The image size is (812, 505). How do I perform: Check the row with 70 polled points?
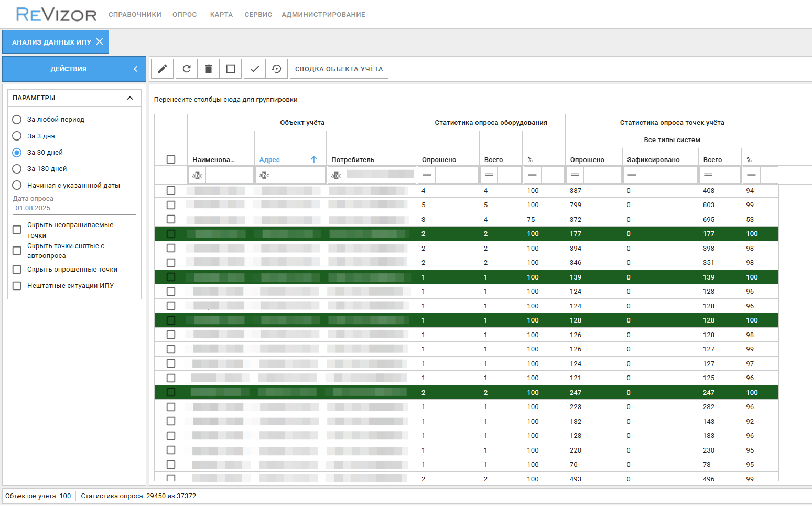[x=171, y=465]
